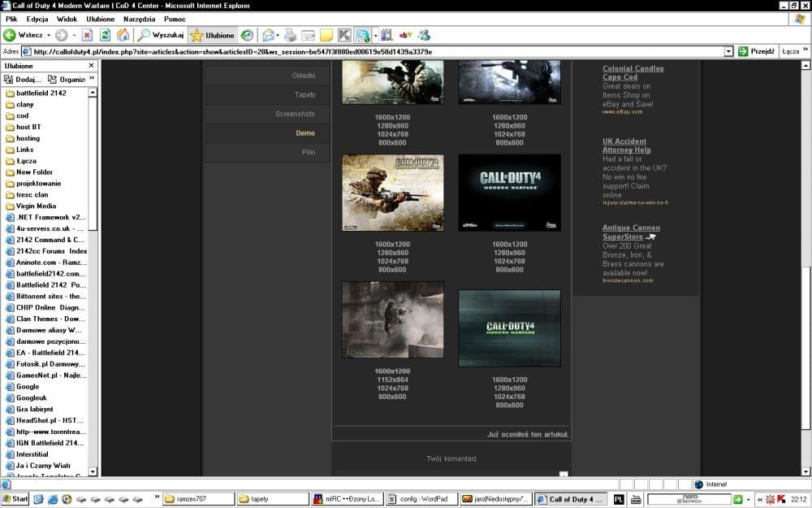Expand the Wstecz back history dropdown
This screenshot has width=812, height=508.
coord(48,35)
